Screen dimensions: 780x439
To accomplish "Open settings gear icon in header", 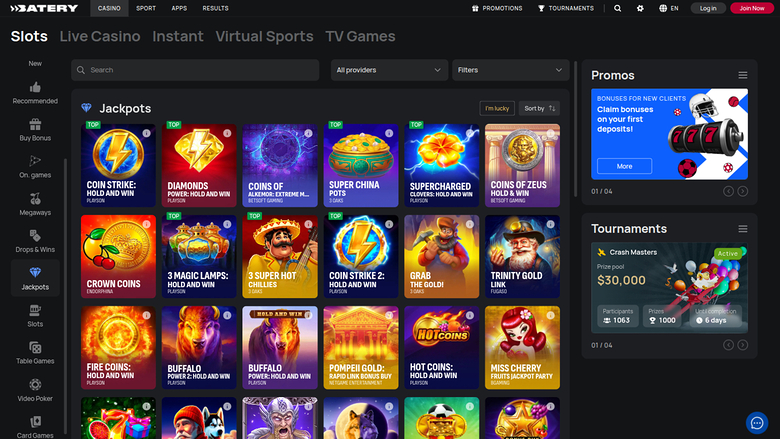I will point(640,8).
